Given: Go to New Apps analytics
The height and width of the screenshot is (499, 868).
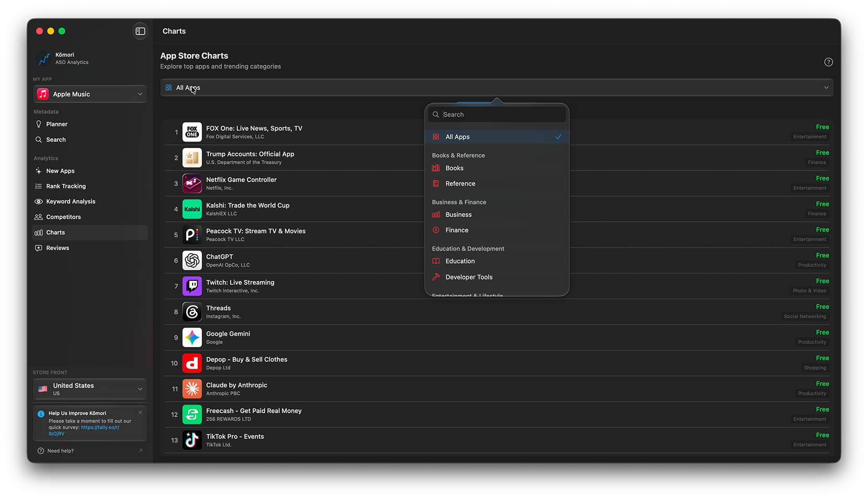Looking at the screenshot, I should pyautogui.click(x=90, y=171).
